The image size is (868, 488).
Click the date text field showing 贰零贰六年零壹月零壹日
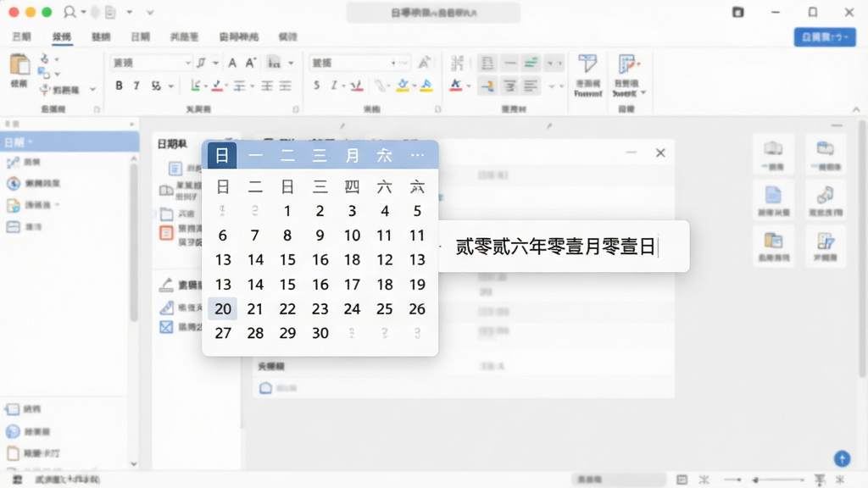[564, 247]
